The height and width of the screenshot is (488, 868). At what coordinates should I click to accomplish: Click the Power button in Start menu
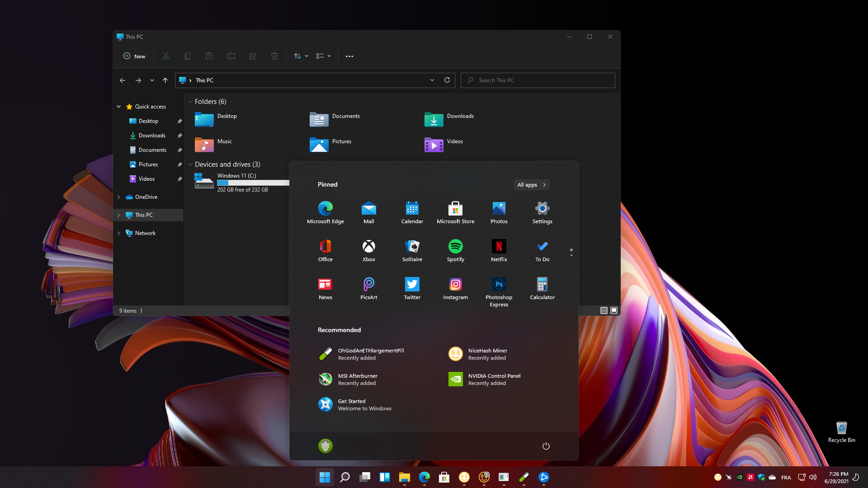click(546, 446)
